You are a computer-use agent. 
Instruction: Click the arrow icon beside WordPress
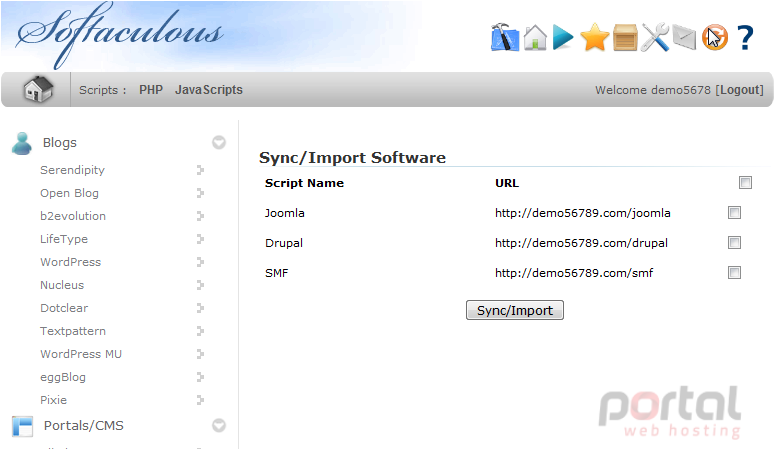coord(200,262)
